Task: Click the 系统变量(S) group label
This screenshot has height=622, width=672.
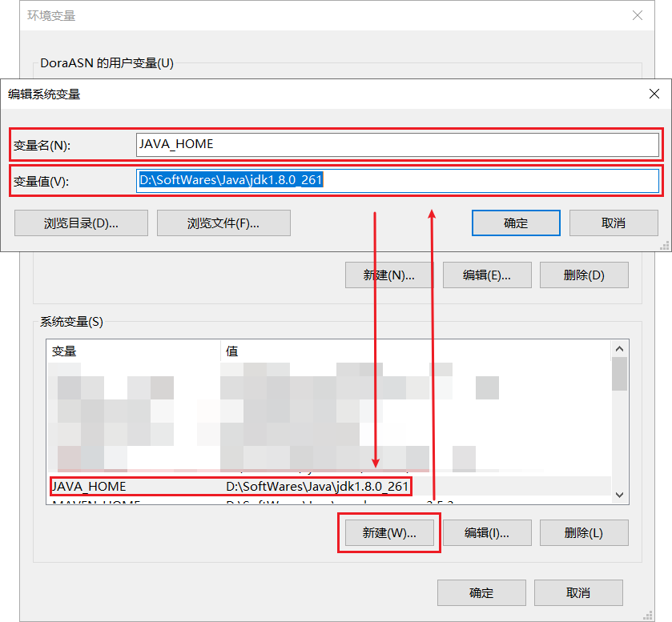Action: pyautogui.click(x=71, y=321)
